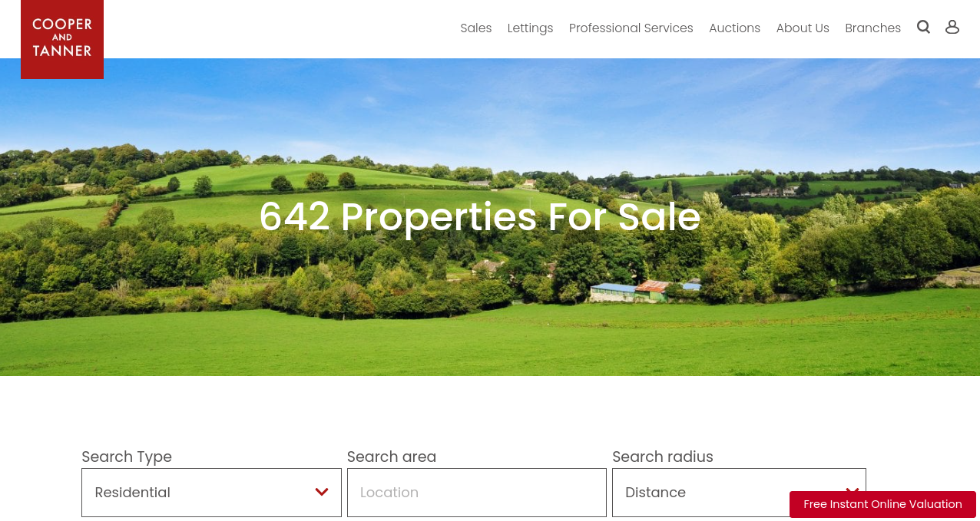Click the red chevron beside Residential

point(322,492)
